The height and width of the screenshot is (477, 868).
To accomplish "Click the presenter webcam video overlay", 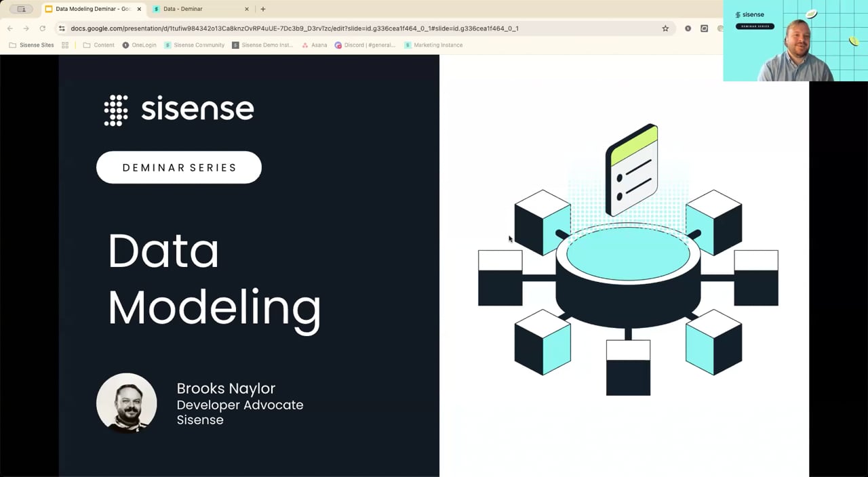I will coord(795,41).
